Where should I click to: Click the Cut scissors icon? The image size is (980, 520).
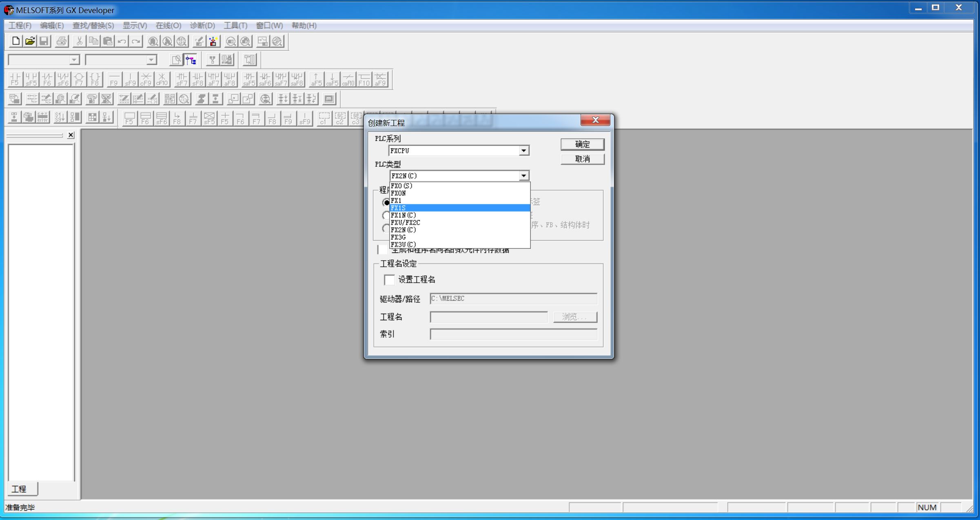(80, 41)
